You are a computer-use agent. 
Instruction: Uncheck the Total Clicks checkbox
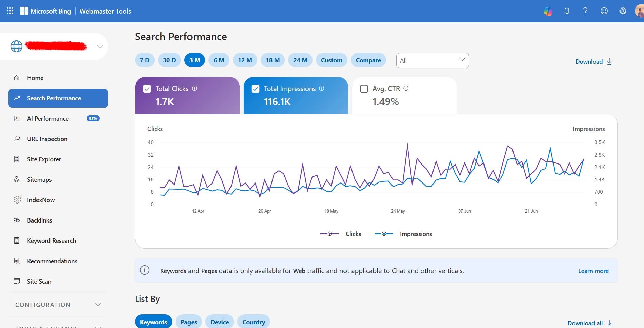coord(147,89)
